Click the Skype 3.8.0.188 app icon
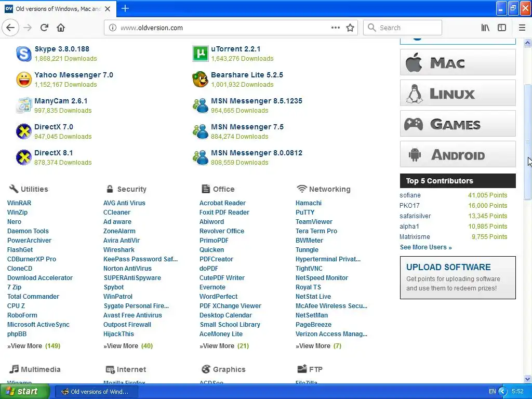Image resolution: width=532 pixels, height=399 pixels. 24,54
